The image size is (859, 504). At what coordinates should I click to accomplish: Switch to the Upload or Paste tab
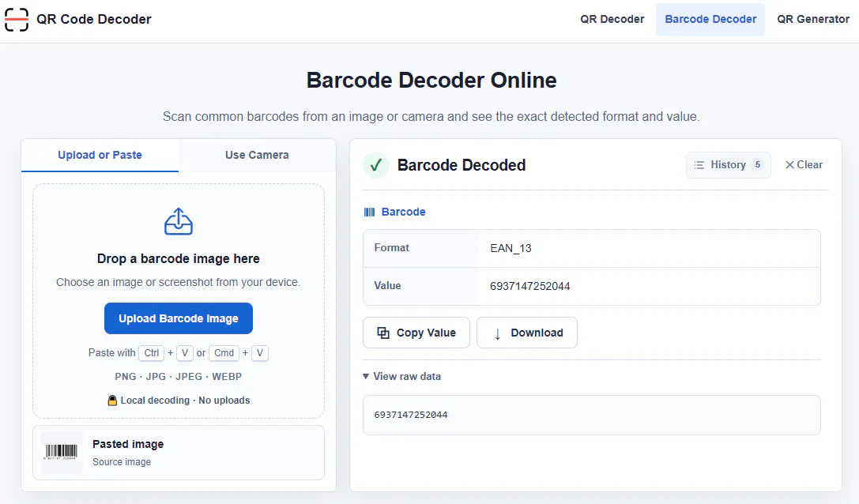click(x=100, y=155)
